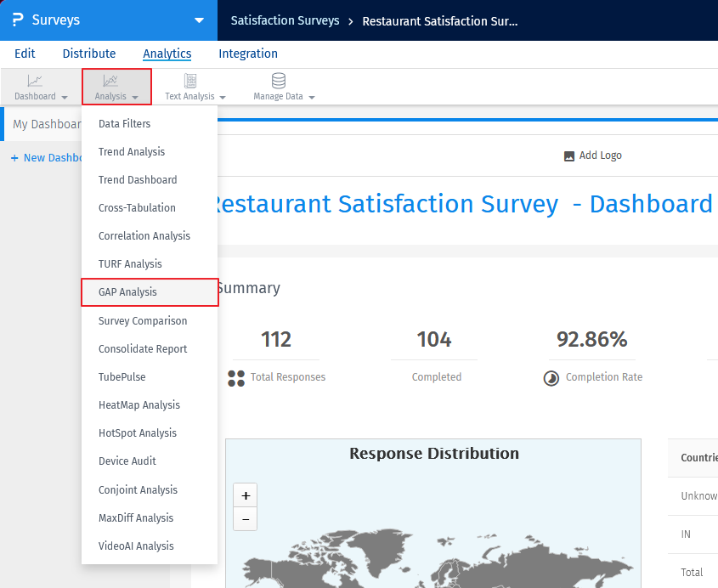This screenshot has height=588, width=718.
Task: Open the Manage Data dropdown arrow
Action: (312, 98)
